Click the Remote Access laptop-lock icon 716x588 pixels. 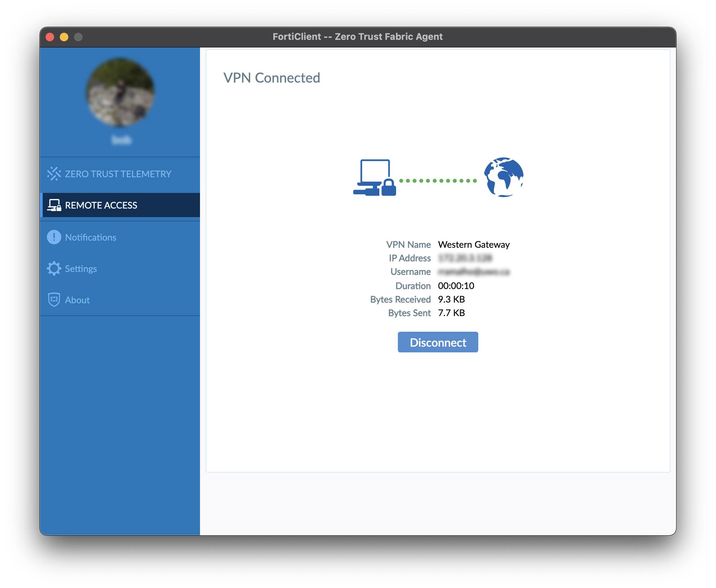[x=54, y=205]
